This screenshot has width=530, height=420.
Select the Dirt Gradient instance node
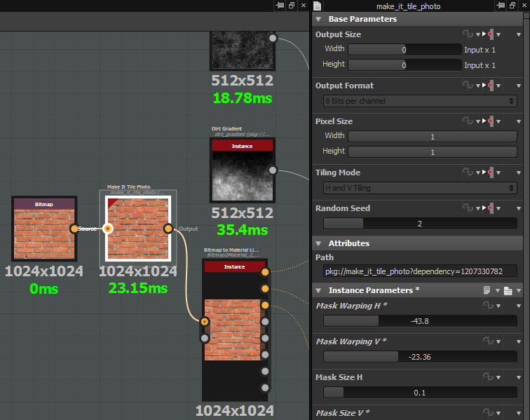[x=243, y=170]
